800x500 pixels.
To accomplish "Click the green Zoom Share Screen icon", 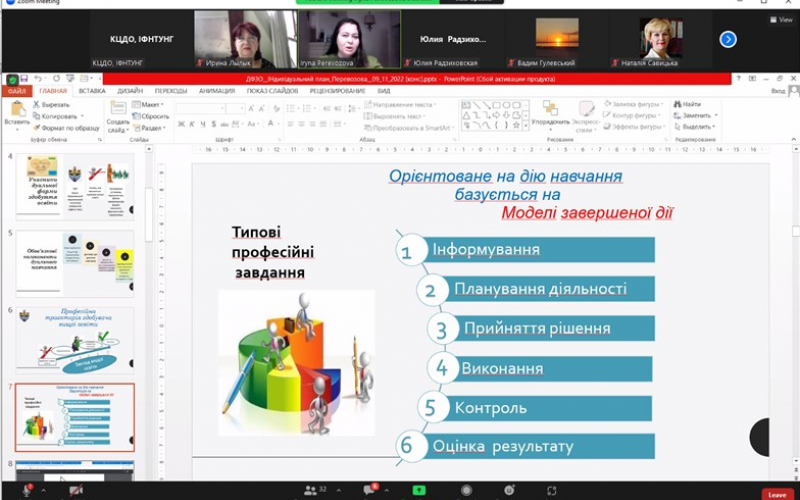I will coord(419,490).
